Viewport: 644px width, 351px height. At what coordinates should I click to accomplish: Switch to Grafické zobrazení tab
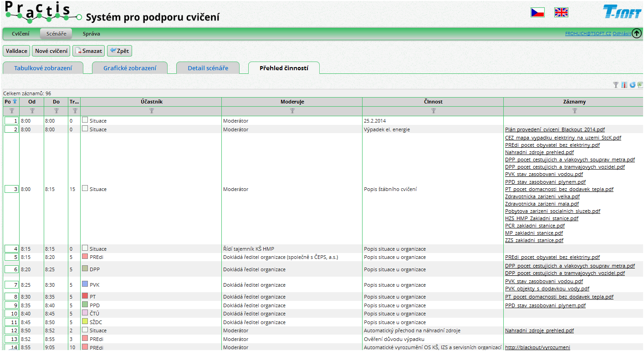pyautogui.click(x=130, y=68)
